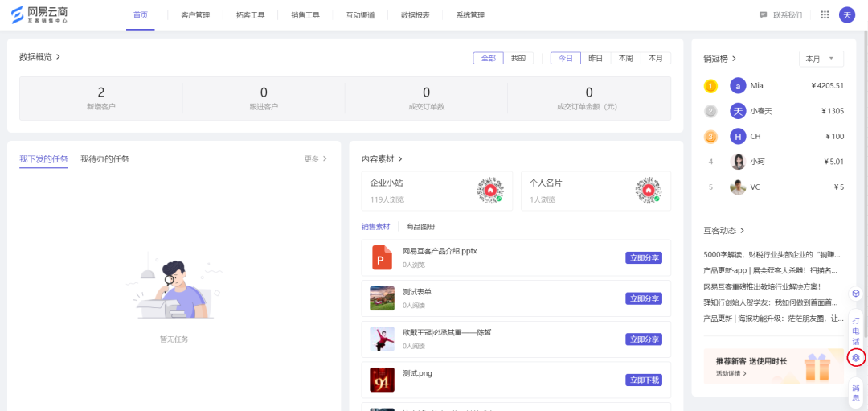Image resolution: width=868 pixels, height=411 pixels.
Task: Open the 本月 dropdown in sales ranking
Action: 821,59
